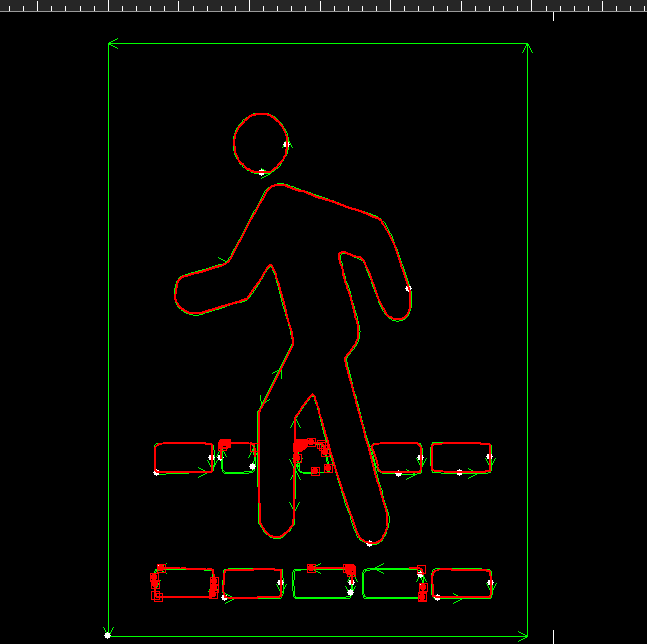Click the white start point at the frame's bottom-left corner

tap(107, 635)
